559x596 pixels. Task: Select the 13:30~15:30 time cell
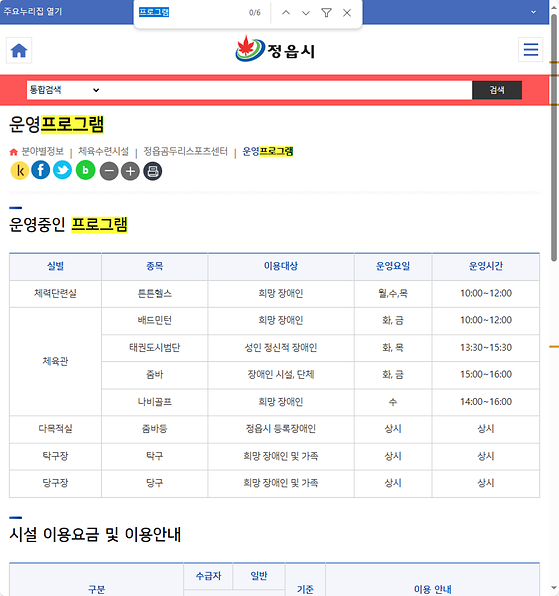coord(486,348)
